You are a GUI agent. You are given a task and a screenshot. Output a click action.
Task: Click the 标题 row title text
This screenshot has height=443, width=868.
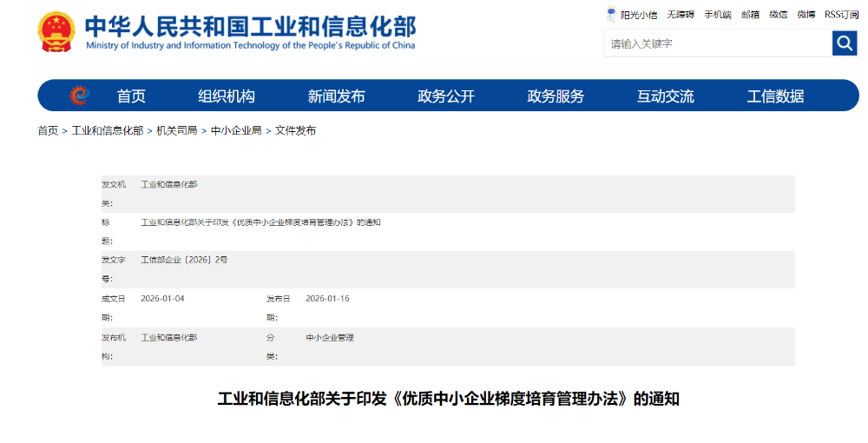click(x=260, y=222)
